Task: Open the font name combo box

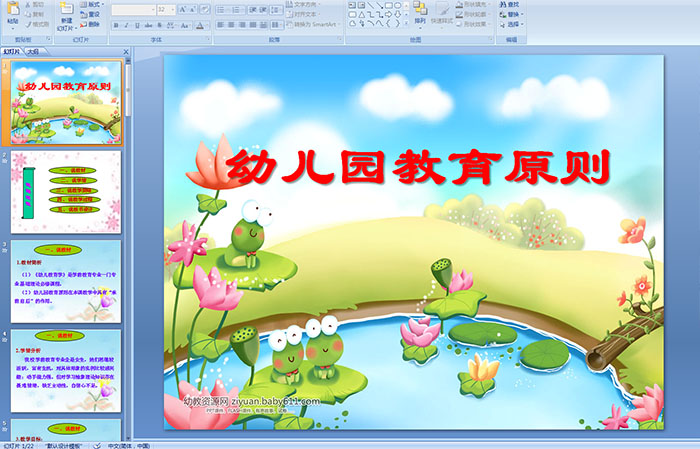Action: [x=133, y=9]
